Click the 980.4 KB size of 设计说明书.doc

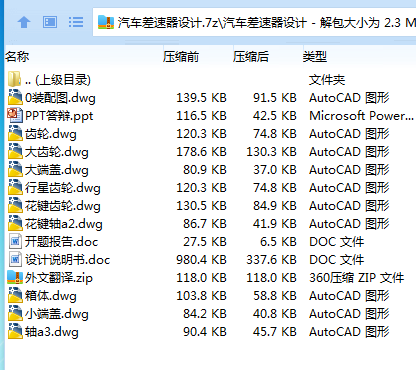pos(201,260)
